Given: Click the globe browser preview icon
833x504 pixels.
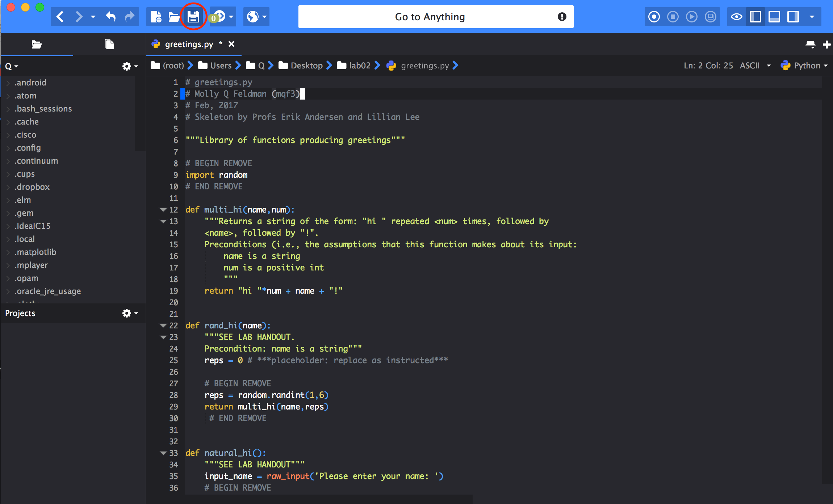Looking at the screenshot, I should 253,17.
